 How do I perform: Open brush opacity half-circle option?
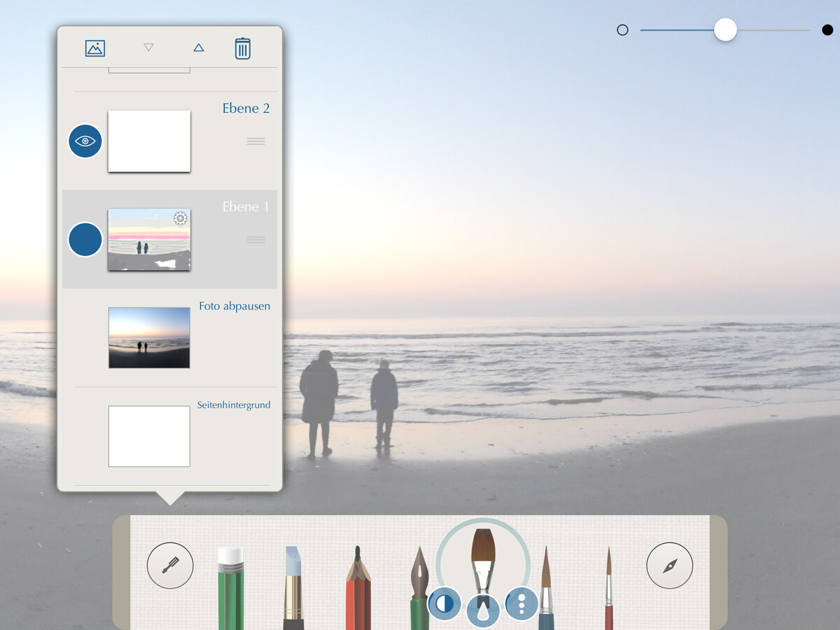[444, 603]
